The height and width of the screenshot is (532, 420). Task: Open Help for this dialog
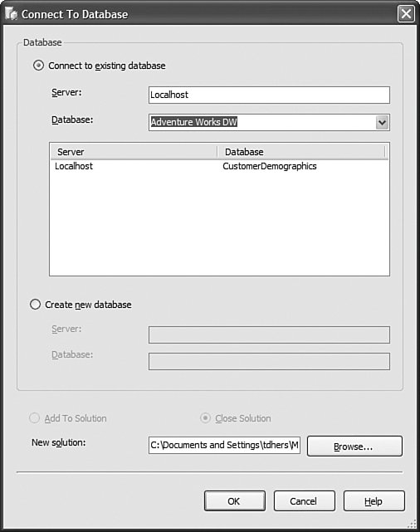(374, 500)
